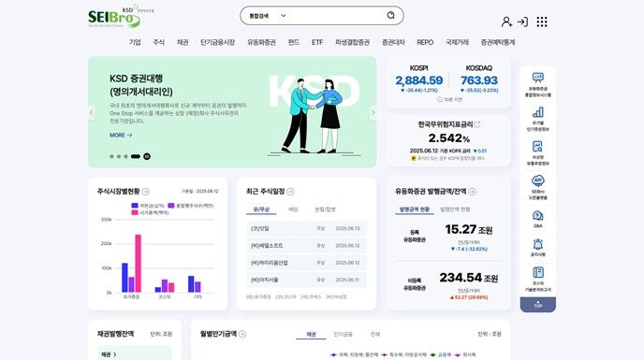
Task: Click the magnifier search icon
Action: [391, 15]
